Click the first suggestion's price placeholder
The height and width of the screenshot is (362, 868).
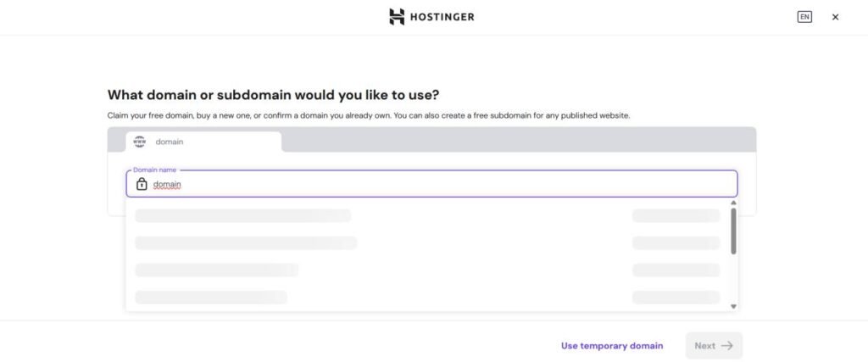point(676,216)
